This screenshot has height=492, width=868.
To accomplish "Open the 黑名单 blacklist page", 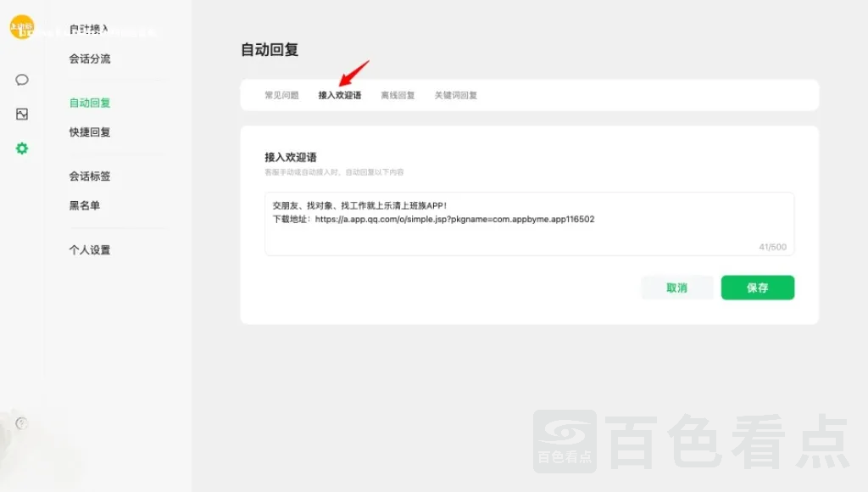I will pyautogui.click(x=84, y=205).
